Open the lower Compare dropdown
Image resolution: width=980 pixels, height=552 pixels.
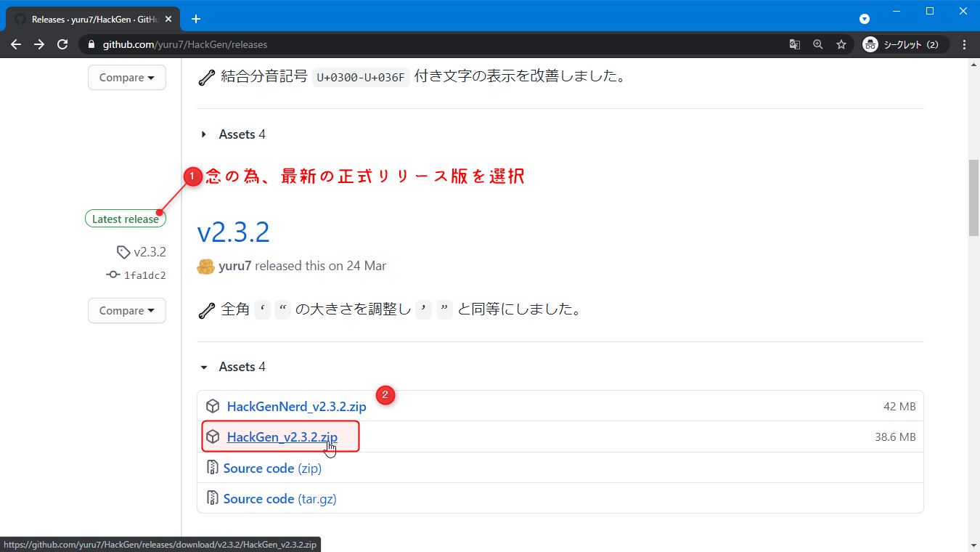(x=126, y=310)
